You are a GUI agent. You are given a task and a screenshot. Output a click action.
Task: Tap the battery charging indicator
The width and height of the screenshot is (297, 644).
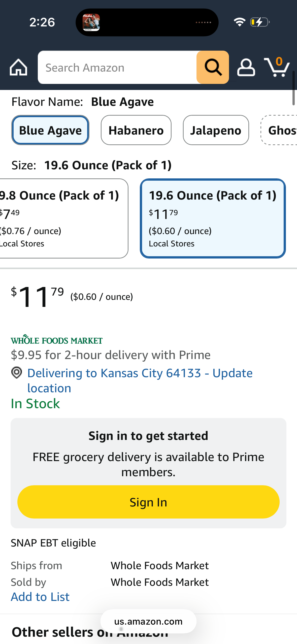(x=260, y=22)
